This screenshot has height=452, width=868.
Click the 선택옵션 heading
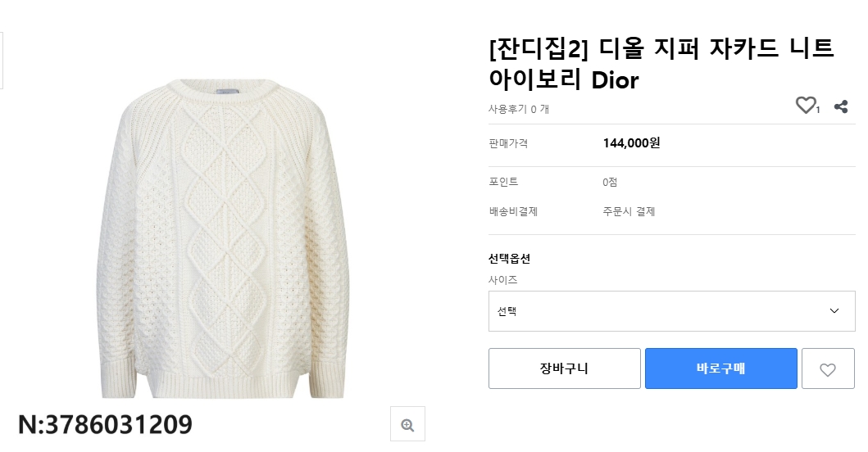pos(509,259)
